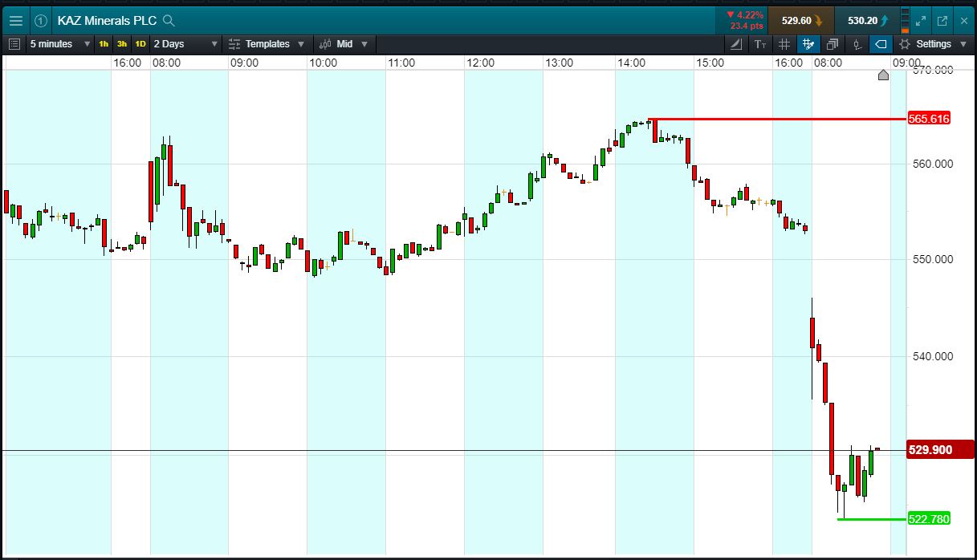Click the 10:00 time axis label
The width and height of the screenshot is (977, 560).
click(x=323, y=63)
